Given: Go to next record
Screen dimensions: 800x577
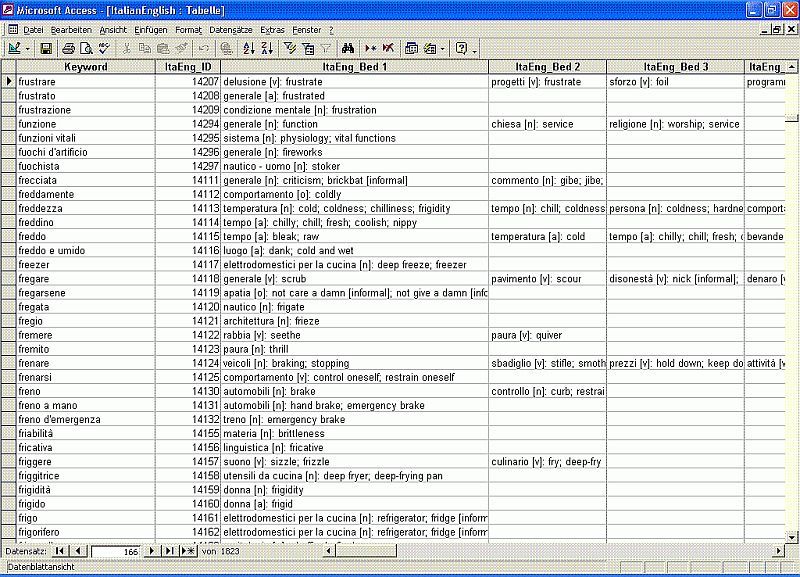Looking at the screenshot, I should click(152, 551).
